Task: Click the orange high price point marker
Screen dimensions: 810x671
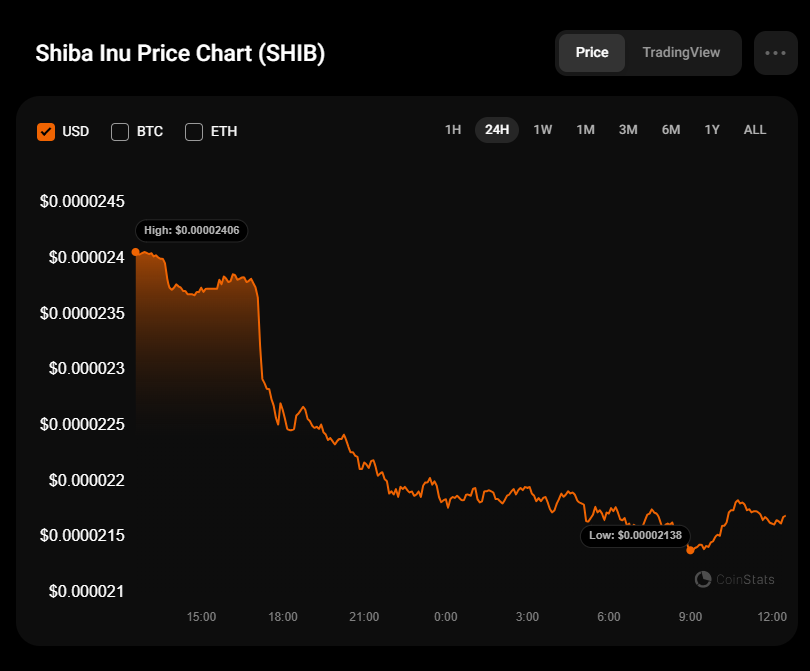Action: 135,252
